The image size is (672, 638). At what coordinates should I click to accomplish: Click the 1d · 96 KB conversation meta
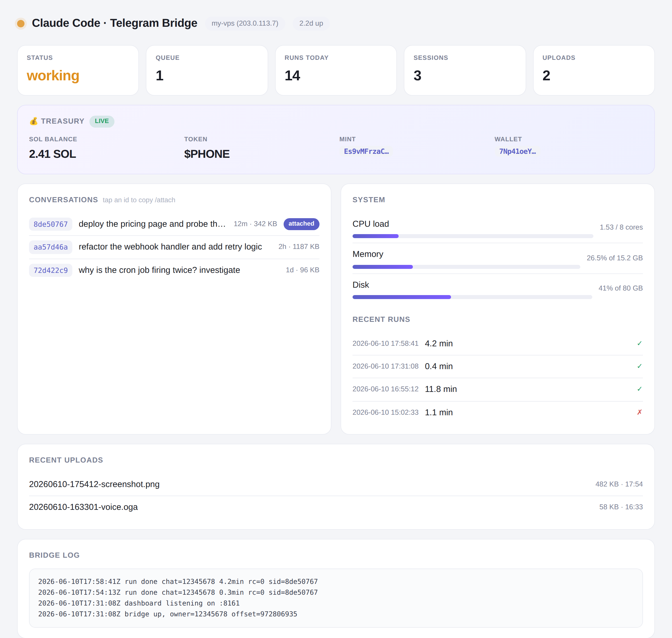pyautogui.click(x=302, y=270)
